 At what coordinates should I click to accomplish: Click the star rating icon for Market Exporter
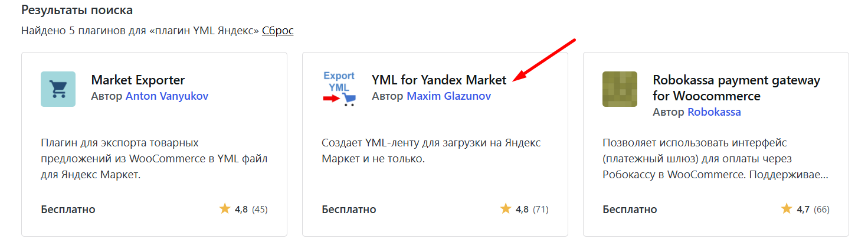[225, 209]
